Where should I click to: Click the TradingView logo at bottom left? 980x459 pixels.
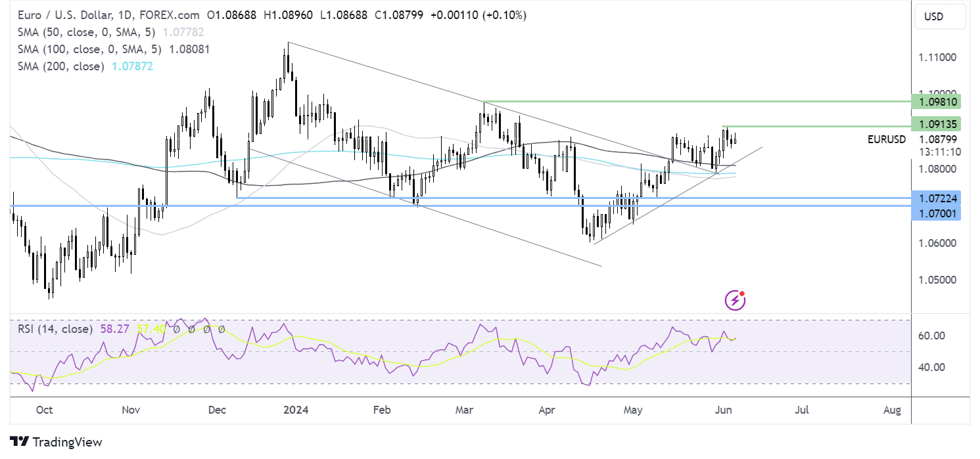(x=56, y=442)
